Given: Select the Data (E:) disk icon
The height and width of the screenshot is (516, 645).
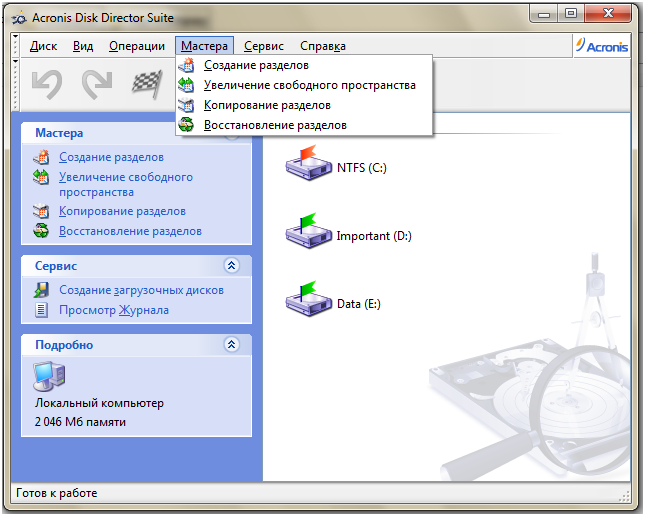Looking at the screenshot, I should (307, 299).
